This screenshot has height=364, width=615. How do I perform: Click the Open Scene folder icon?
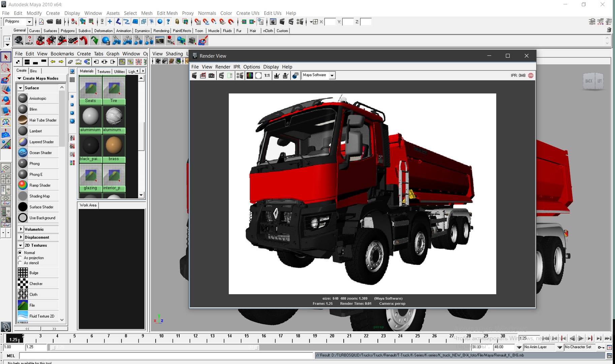coord(50,22)
